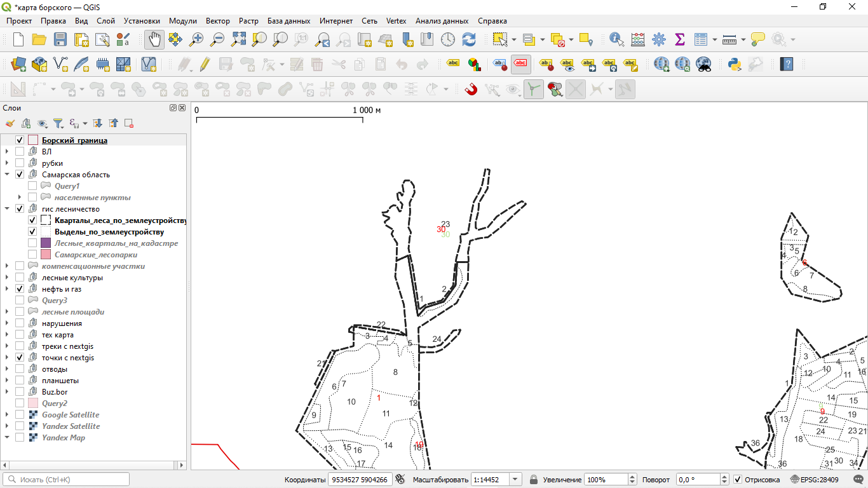Enable the рубки layer checkbox

tap(20, 163)
